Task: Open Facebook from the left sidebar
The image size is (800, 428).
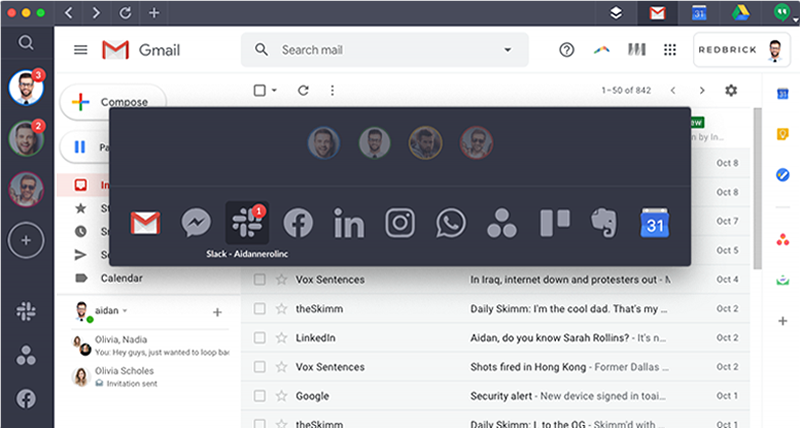Action: (26, 398)
